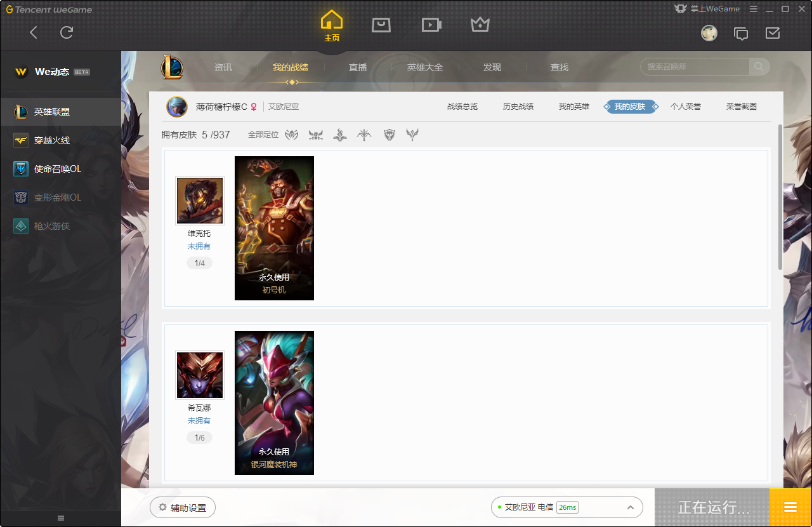Open 荣誉截图 sub-tab
812x527 pixels.
[x=742, y=107]
